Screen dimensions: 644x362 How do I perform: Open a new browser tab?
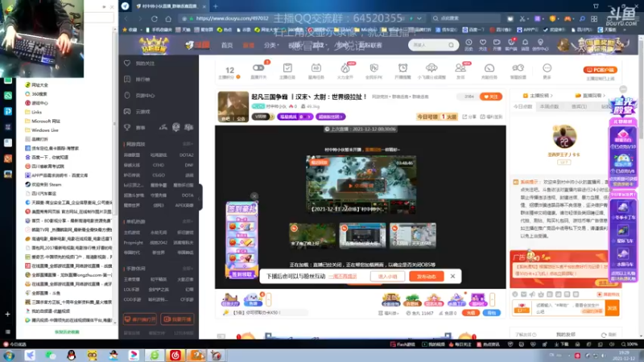(216, 6)
